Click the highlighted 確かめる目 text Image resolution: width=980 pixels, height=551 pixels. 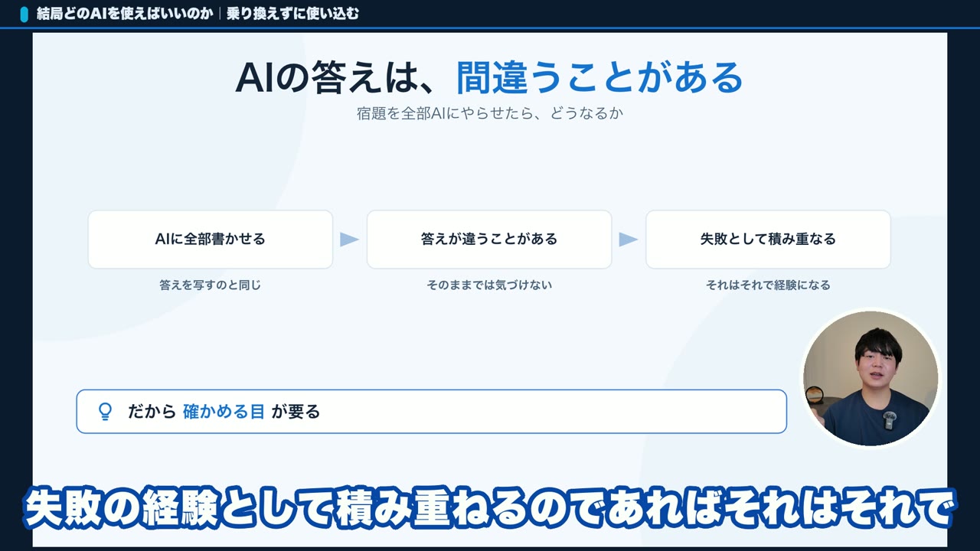coord(224,412)
